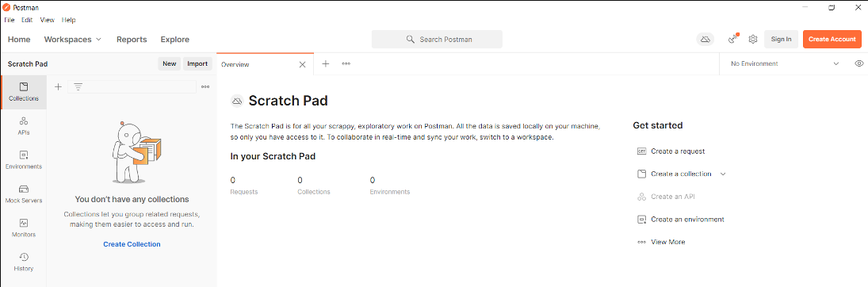
Task: Close the Overview tab
Action: [302, 64]
